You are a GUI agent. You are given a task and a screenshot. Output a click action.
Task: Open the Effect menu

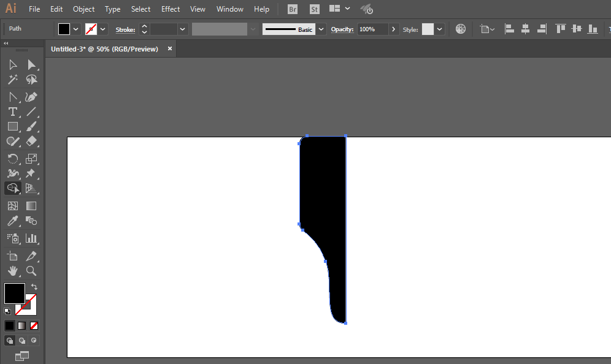coord(171,9)
